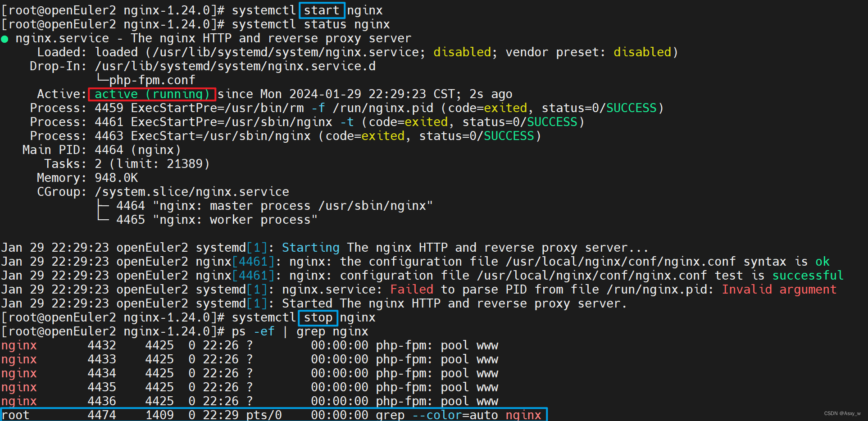Click the CSDN @Asxy_w watermark
Screen dimensions: 868x421
coord(842,413)
